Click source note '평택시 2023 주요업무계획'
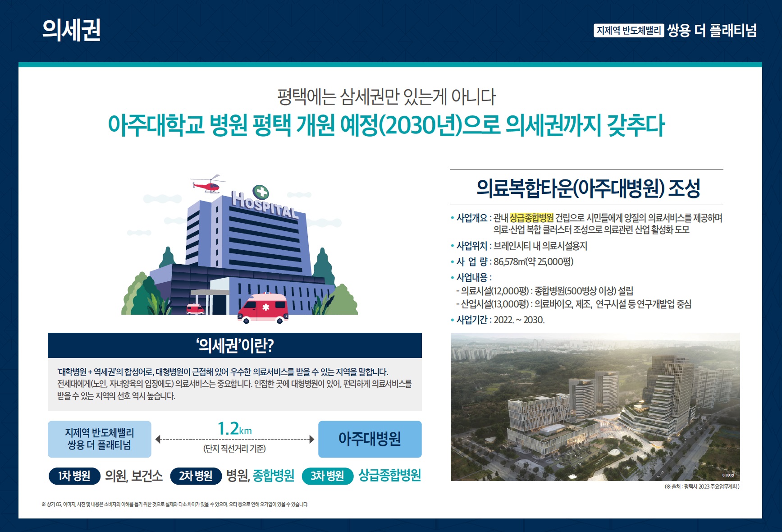The height and width of the screenshot is (532, 782). coord(702,486)
